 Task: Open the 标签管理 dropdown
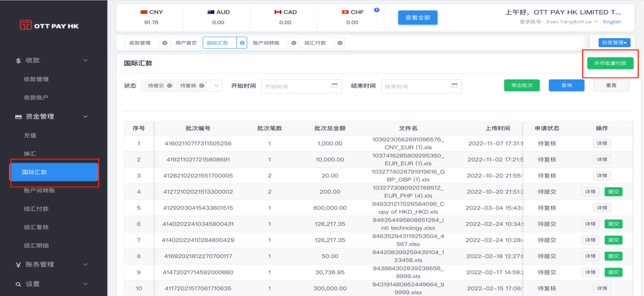point(614,42)
